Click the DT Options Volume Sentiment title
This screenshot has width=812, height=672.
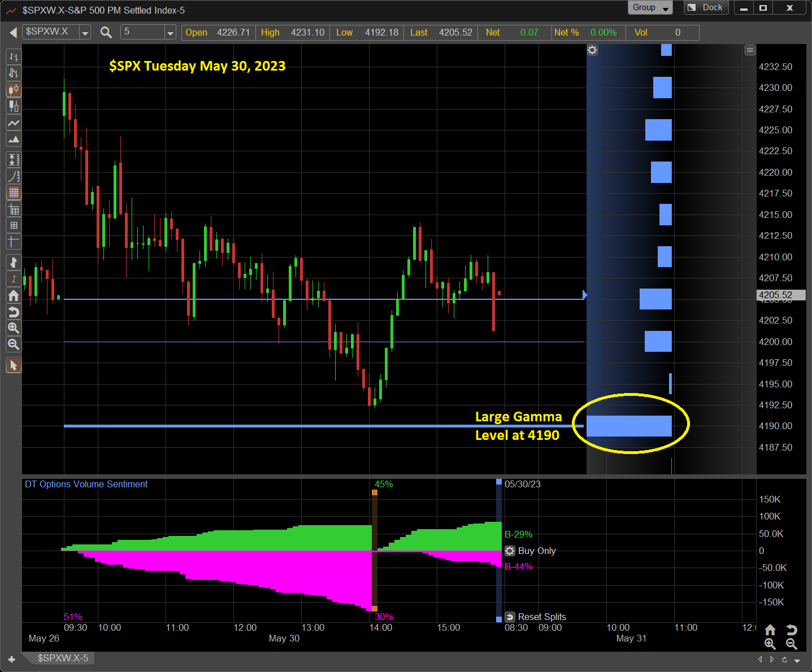[86, 485]
